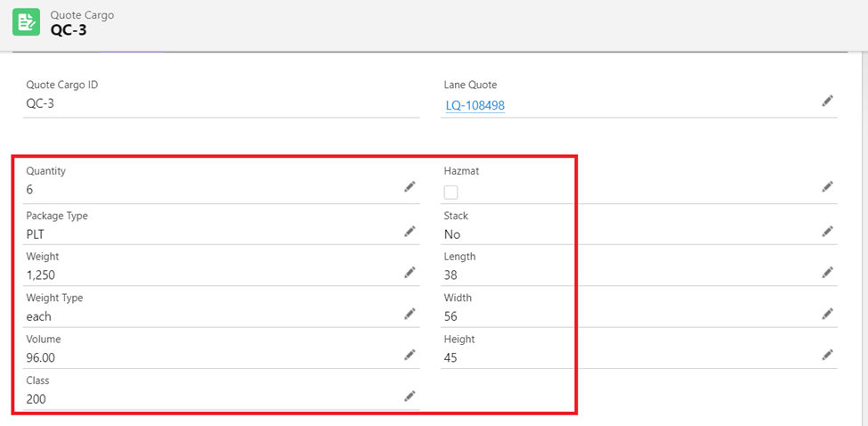Edit Volume via pencil icon
The image size is (868, 426).
[410, 355]
